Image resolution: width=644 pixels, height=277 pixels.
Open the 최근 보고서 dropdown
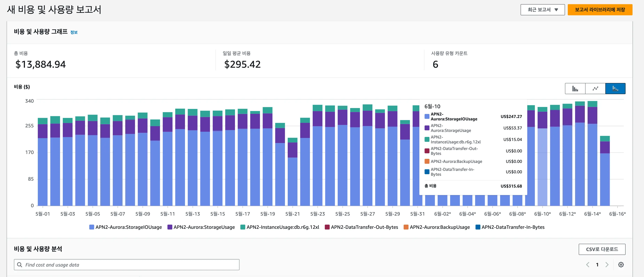coord(543,10)
